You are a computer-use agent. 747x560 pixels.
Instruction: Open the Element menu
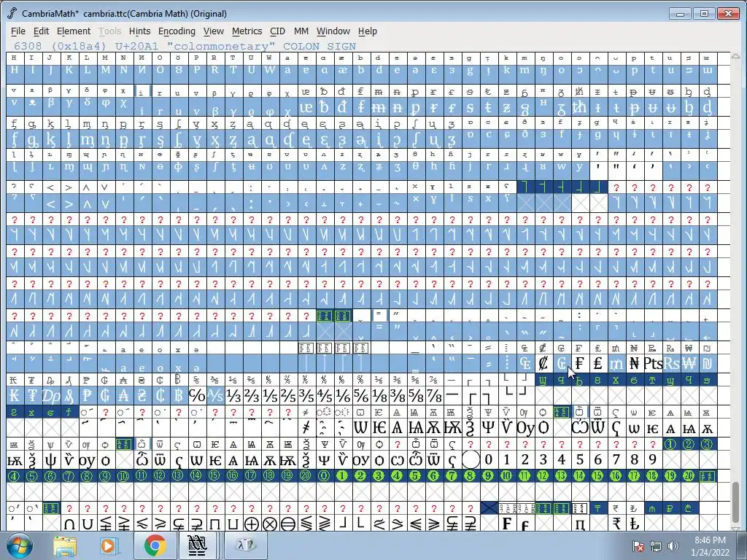tap(74, 31)
